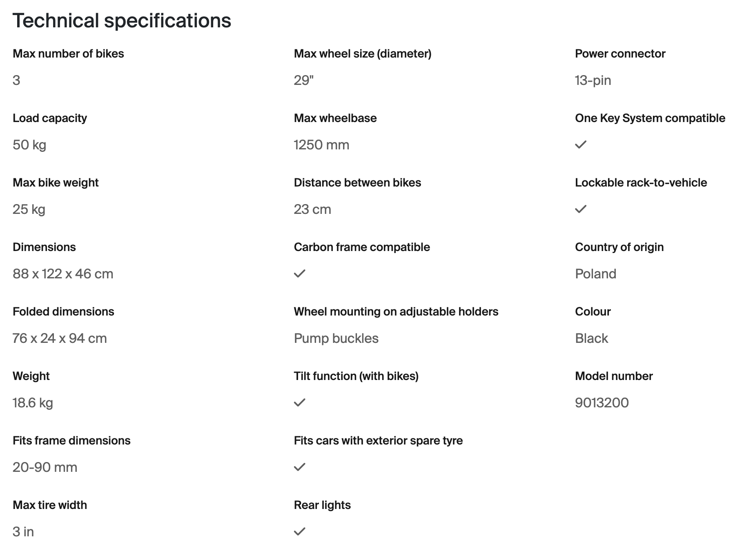Click the Tilt function checkmark icon
Screen dimensions: 744x560
(x=300, y=402)
